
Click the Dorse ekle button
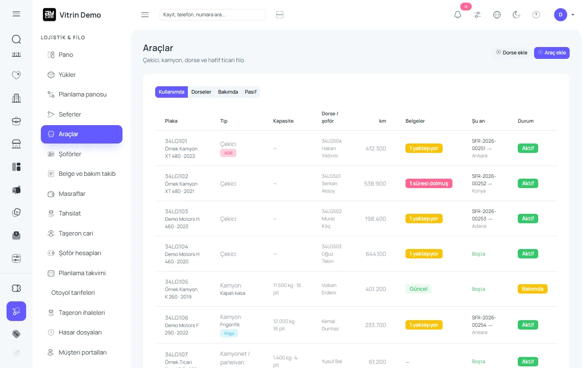[x=512, y=53]
